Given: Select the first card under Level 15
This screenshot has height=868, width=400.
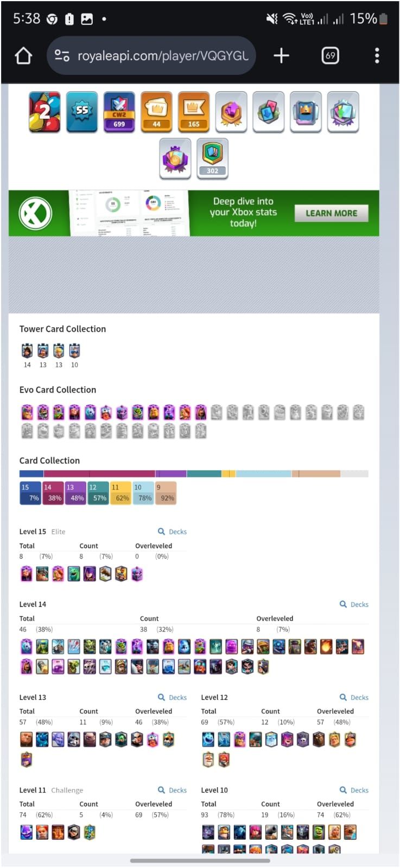Looking at the screenshot, I should pyautogui.click(x=27, y=573).
